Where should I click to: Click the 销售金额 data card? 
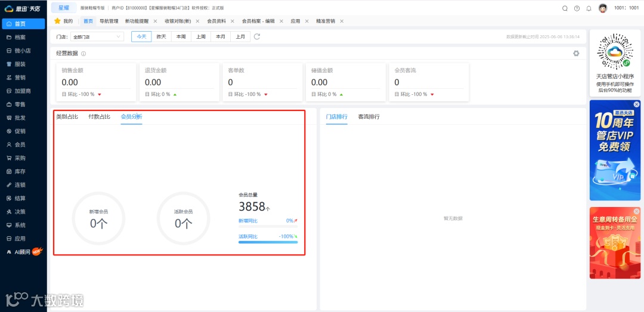tap(97, 82)
